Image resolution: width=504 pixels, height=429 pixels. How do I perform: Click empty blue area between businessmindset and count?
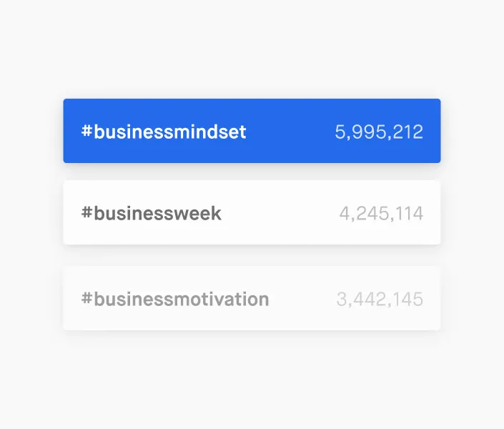coord(290,132)
